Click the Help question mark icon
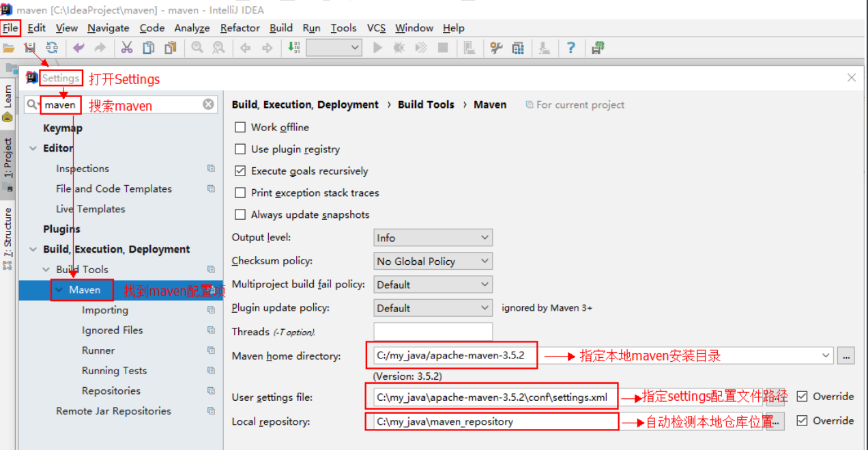Viewport: 868px width, 450px height. (571, 48)
